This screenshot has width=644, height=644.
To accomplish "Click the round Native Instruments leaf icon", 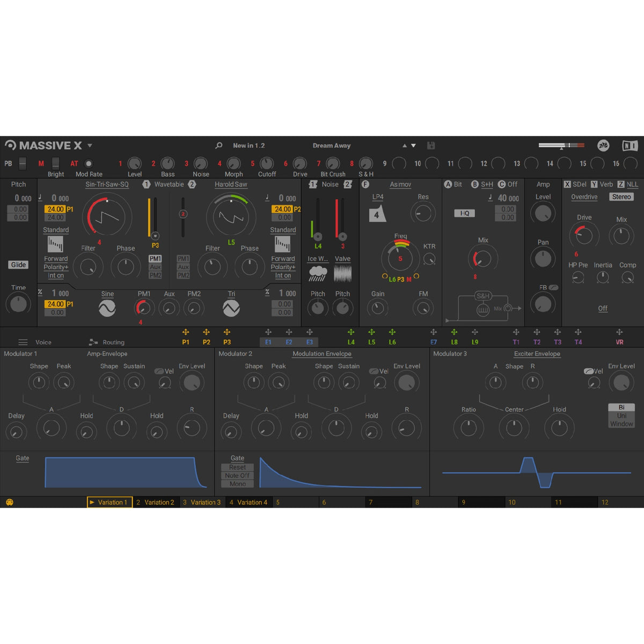I will (603, 145).
